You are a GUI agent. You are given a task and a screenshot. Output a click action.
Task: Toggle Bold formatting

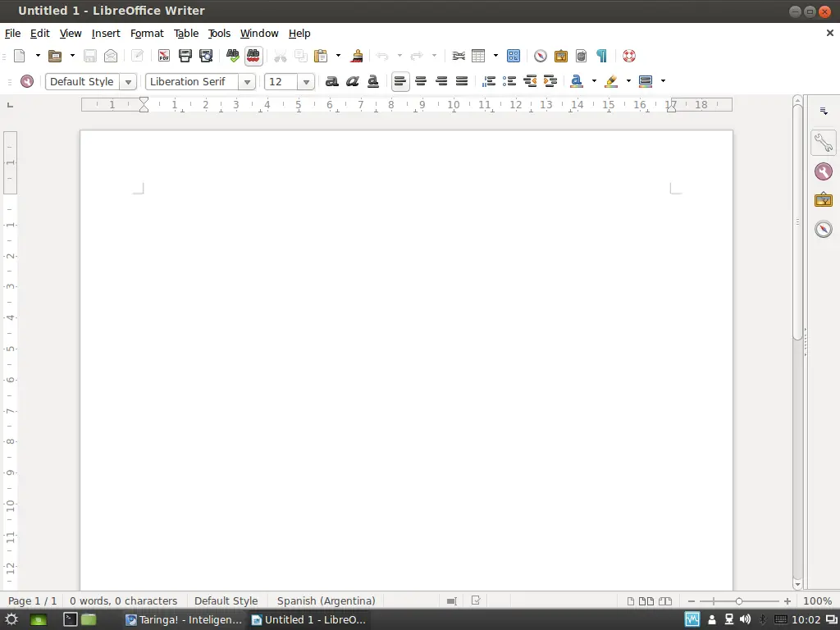tap(332, 81)
